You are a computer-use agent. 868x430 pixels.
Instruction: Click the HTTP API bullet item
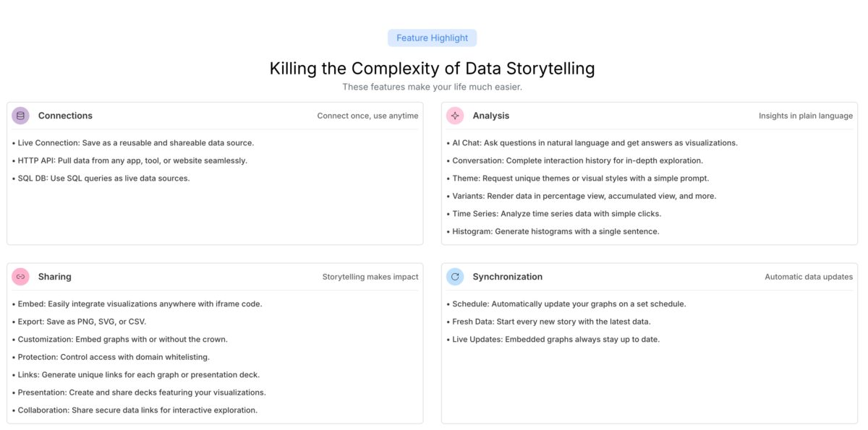(130, 160)
